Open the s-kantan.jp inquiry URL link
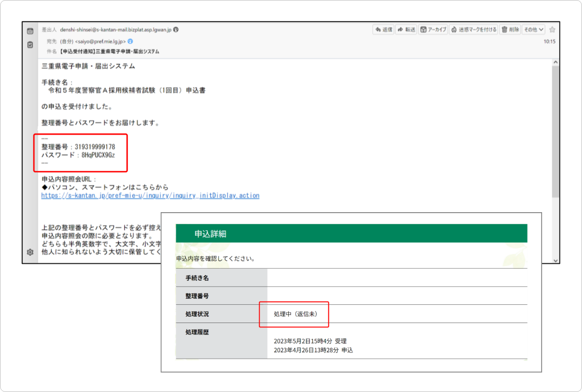The height and width of the screenshot is (392, 582). pos(150,195)
